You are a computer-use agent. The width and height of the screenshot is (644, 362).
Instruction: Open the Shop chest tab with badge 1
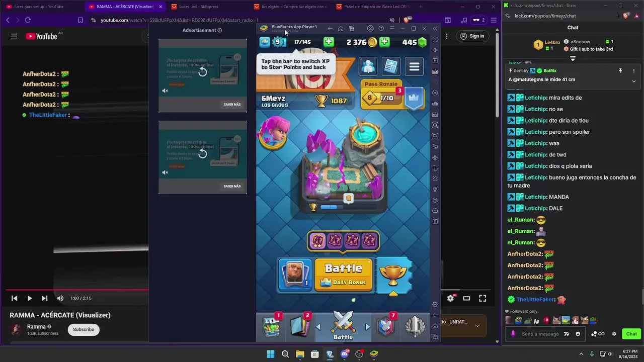point(272,326)
